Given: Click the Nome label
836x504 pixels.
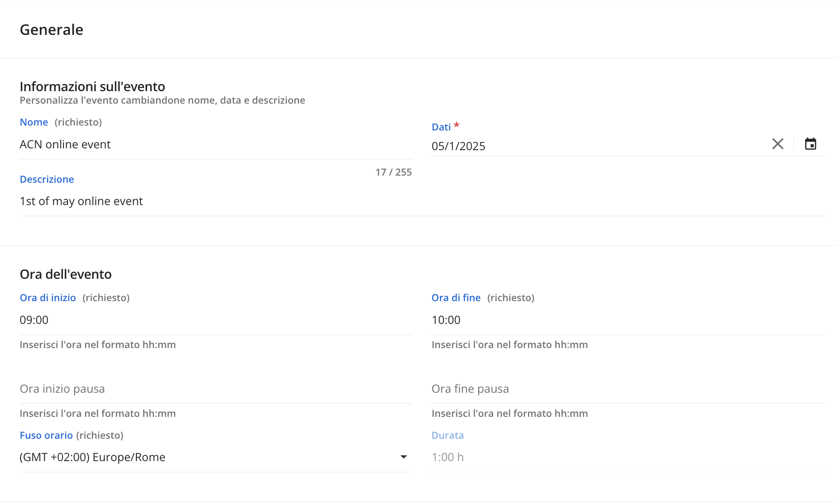Looking at the screenshot, I should (34, 122).
